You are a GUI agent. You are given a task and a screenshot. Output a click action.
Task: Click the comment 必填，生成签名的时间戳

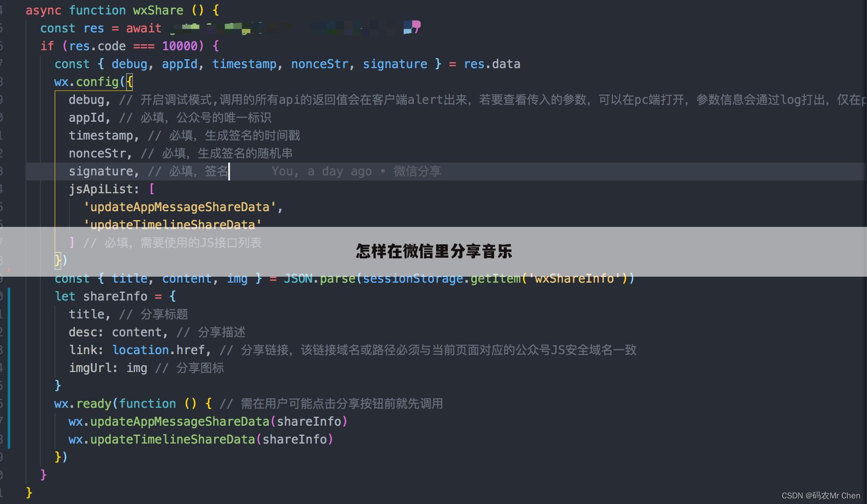click(x=224, y=135)
